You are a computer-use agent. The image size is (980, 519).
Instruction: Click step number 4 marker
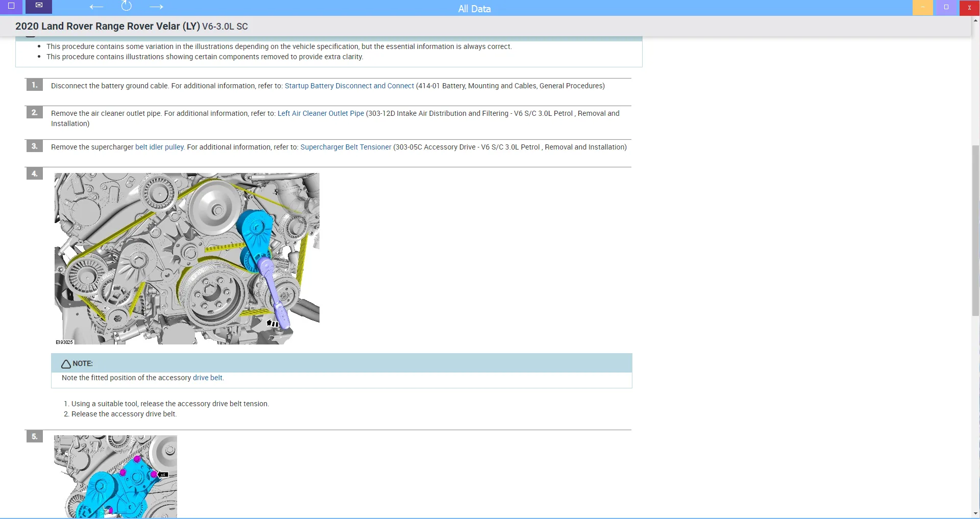pos(34,174)
